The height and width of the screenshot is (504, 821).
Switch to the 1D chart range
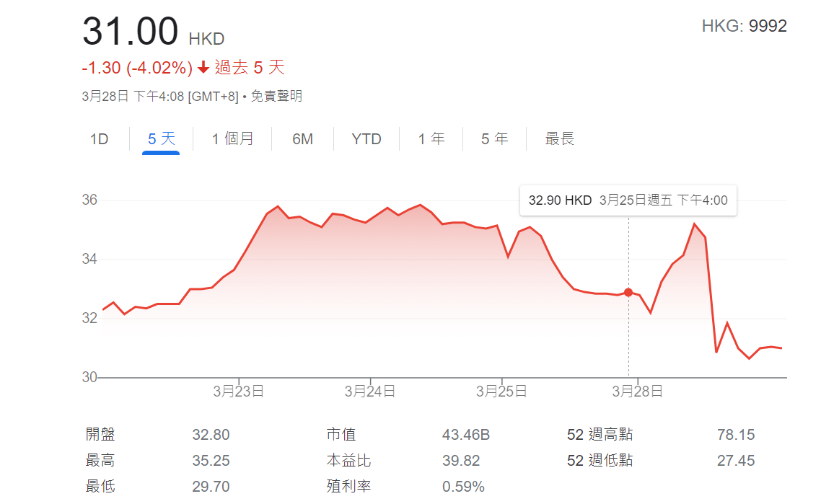point(99,139)
